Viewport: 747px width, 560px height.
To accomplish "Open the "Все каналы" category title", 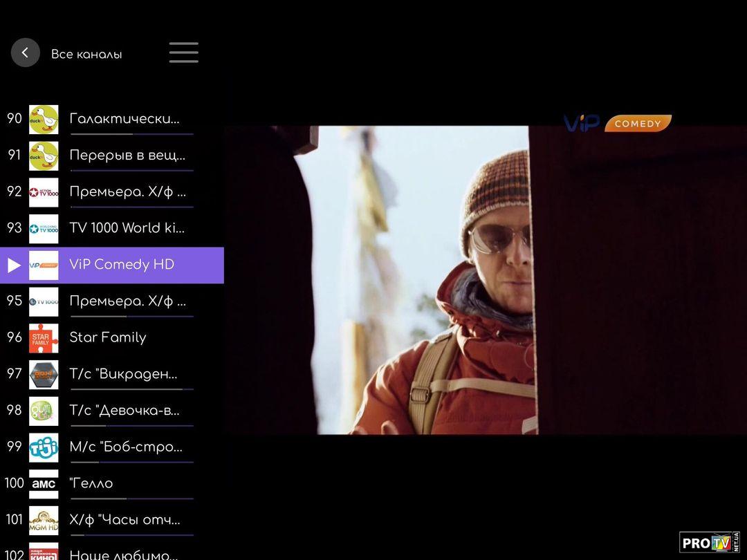I will click(x=86, y=54).
